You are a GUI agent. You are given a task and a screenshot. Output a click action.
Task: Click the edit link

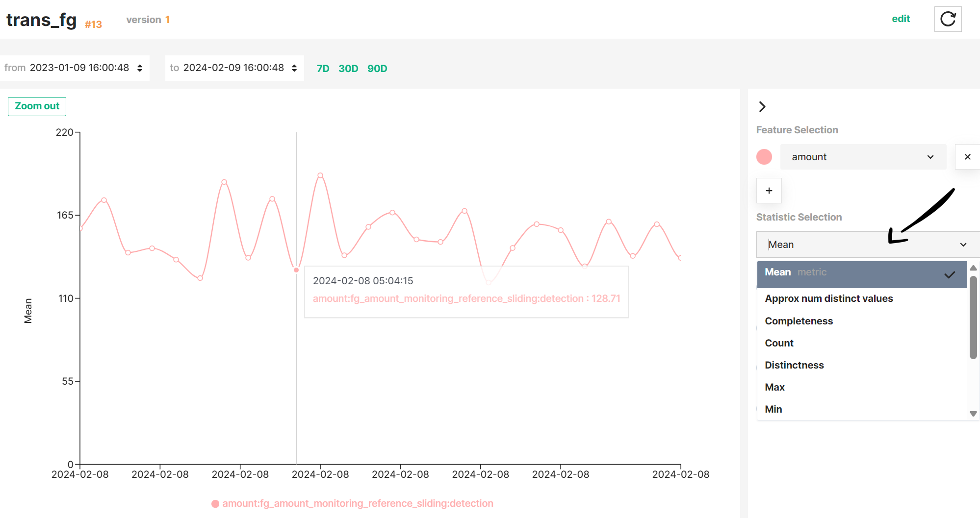[x=901, y=18]
